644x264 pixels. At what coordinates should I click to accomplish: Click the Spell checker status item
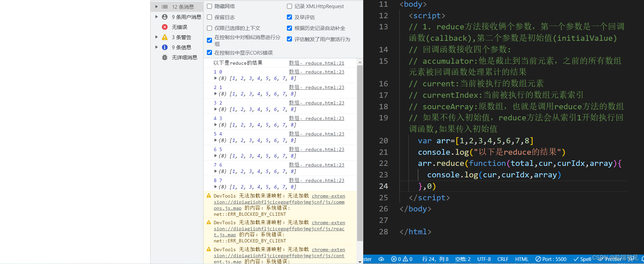coord(583,259)
